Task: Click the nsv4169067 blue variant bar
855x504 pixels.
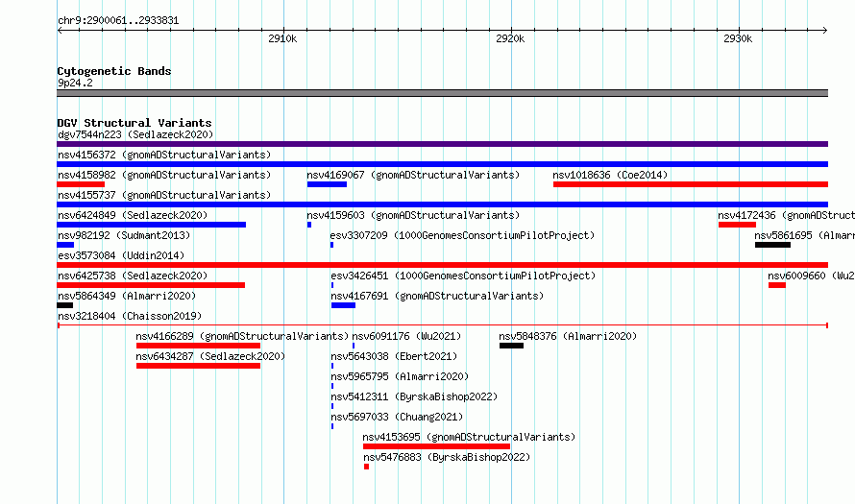Action: click(x=327, y=184)
